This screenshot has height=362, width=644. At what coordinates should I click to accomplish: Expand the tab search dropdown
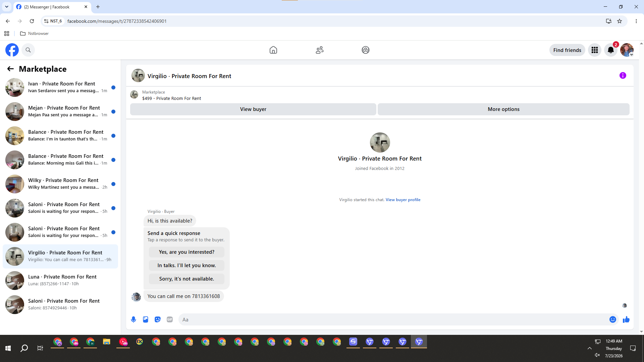click(7, 7)
